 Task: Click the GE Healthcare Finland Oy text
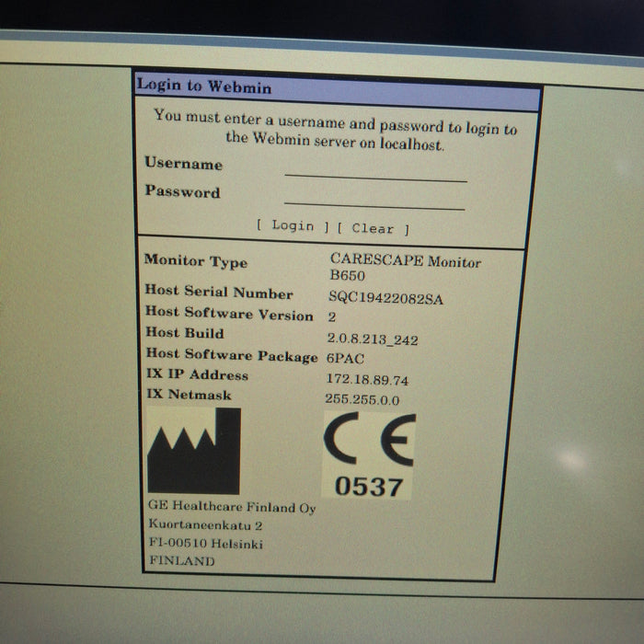point(231,508)
